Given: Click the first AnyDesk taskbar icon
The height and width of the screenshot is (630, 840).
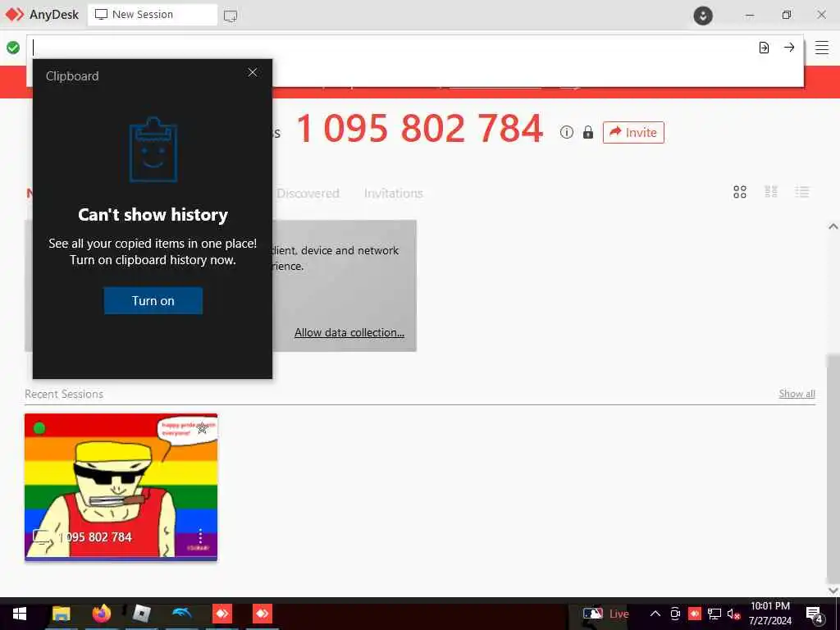Looking at the screenshot, I should tap(221, 614).
